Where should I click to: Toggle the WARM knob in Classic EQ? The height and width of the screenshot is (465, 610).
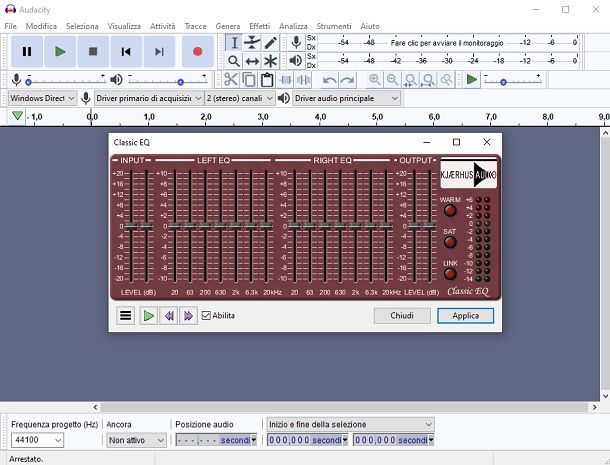pyautogui.click(x=450, y=211)
